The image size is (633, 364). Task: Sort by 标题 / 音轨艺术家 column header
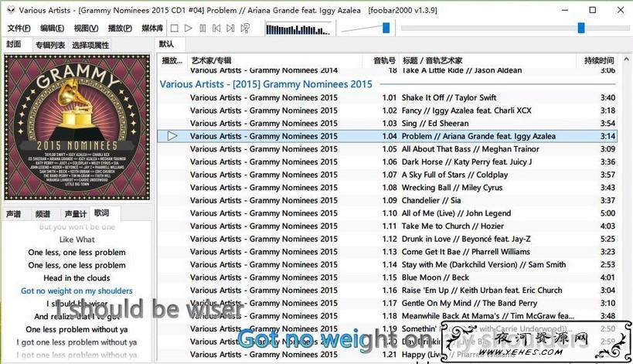[488, 60]
